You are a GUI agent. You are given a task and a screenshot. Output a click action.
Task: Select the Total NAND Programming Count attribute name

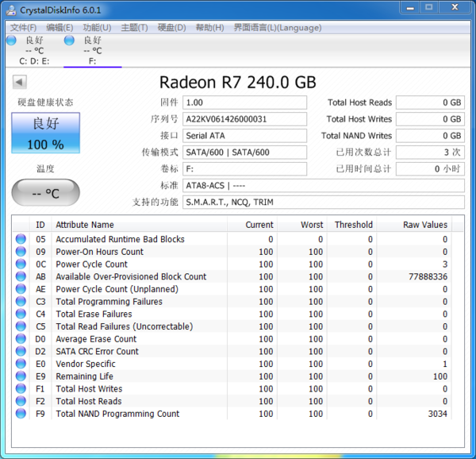[x=117, y=414]
